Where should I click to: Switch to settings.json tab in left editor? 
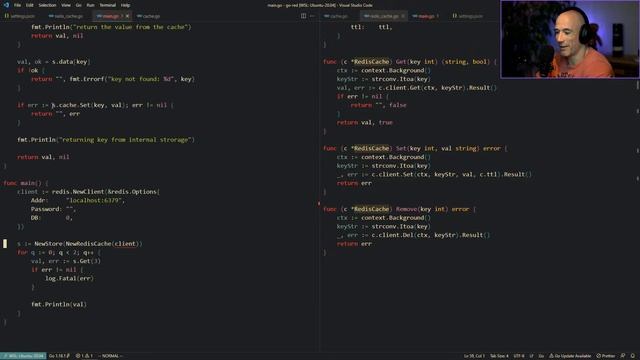pos(20,16)
